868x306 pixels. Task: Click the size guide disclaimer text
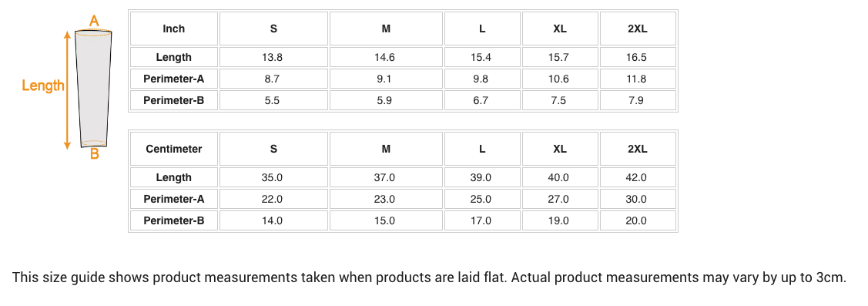tap(430, 277)
